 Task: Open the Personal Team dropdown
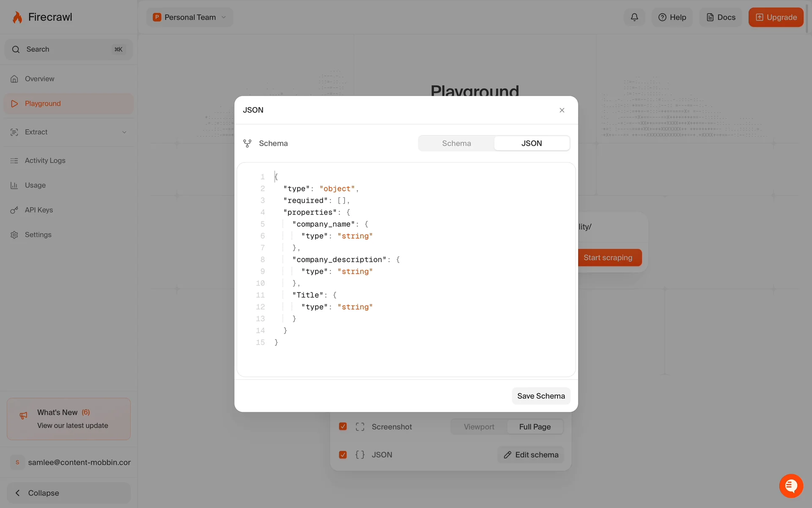coord(190,17)
